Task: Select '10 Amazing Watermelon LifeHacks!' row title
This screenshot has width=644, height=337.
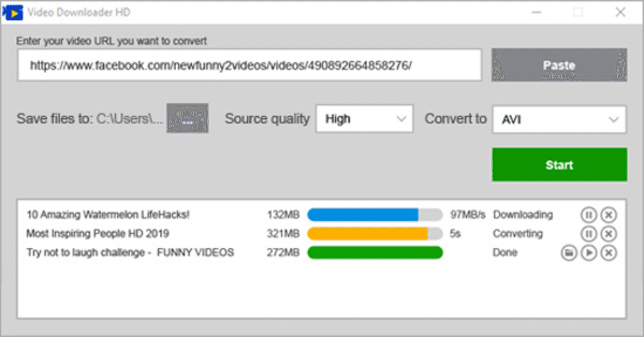Action: [x=108, y=215]
